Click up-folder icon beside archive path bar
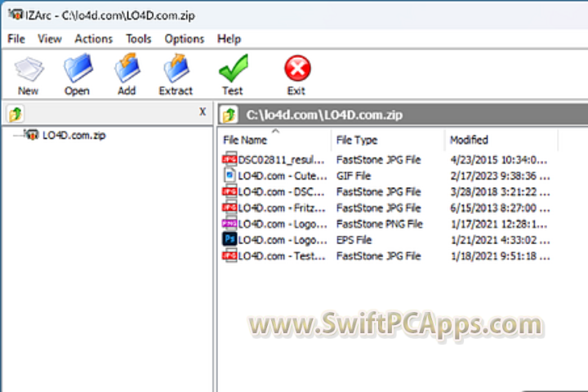588x392 pixels. pos(229,115)
